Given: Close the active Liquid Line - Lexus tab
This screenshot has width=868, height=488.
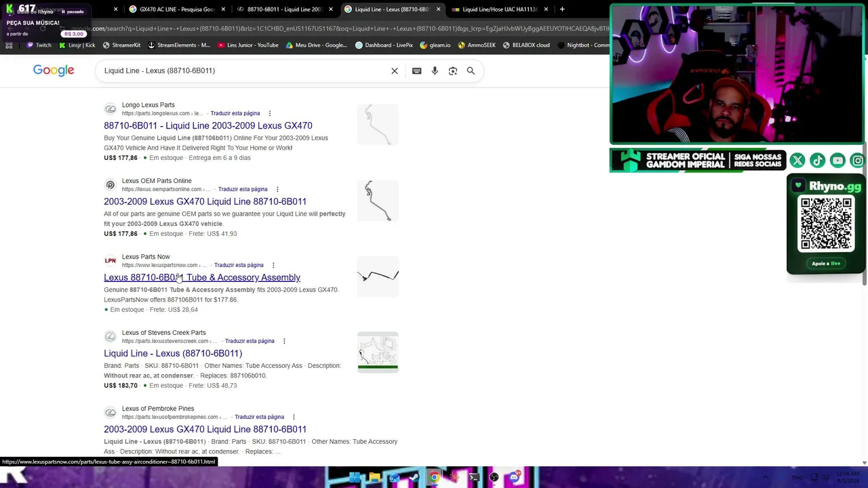Looking at the screenshot, I should pos(439,9).
